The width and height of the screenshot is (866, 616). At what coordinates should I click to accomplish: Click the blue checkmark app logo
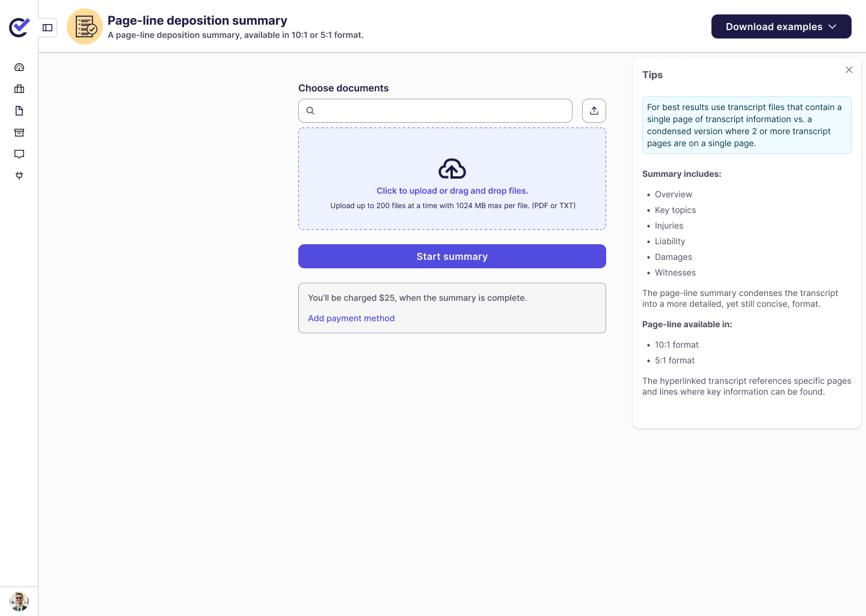tap(19, 26)
